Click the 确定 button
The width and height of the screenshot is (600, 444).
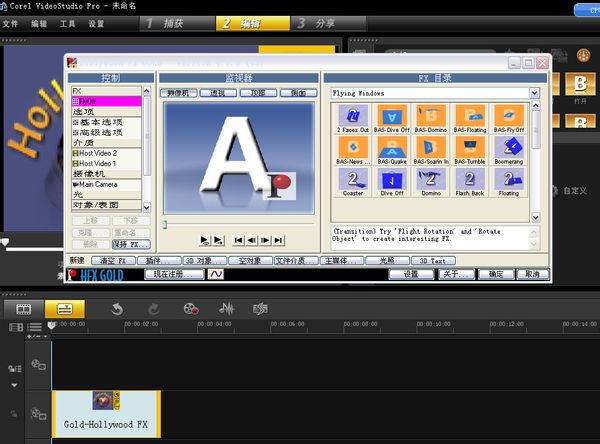(x=496, y=274)
